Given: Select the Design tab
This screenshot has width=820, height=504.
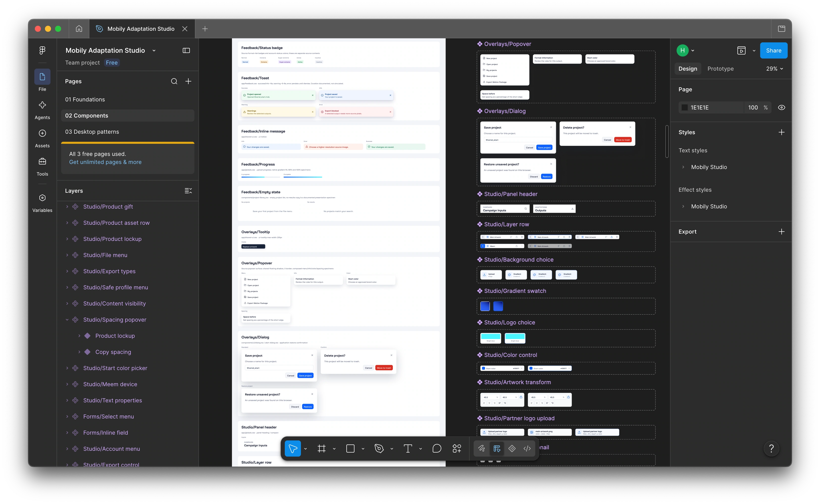Looking at the screenshot, I should 688,69.
